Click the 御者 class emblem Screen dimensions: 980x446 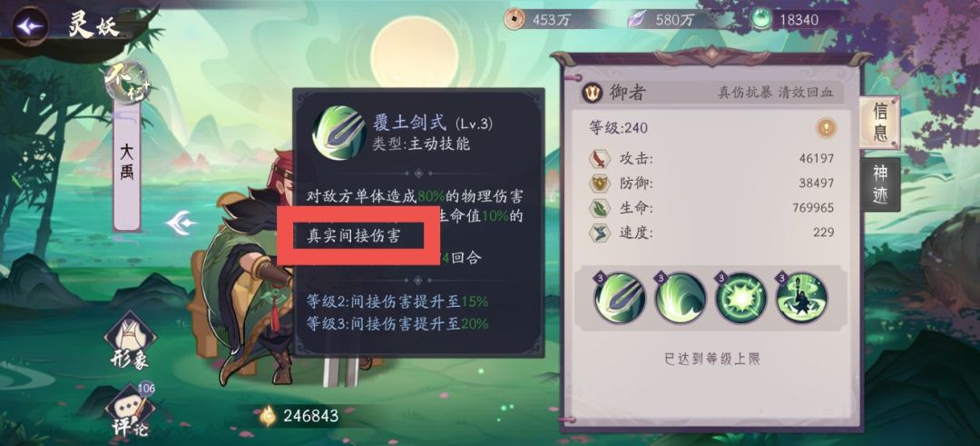591,94
